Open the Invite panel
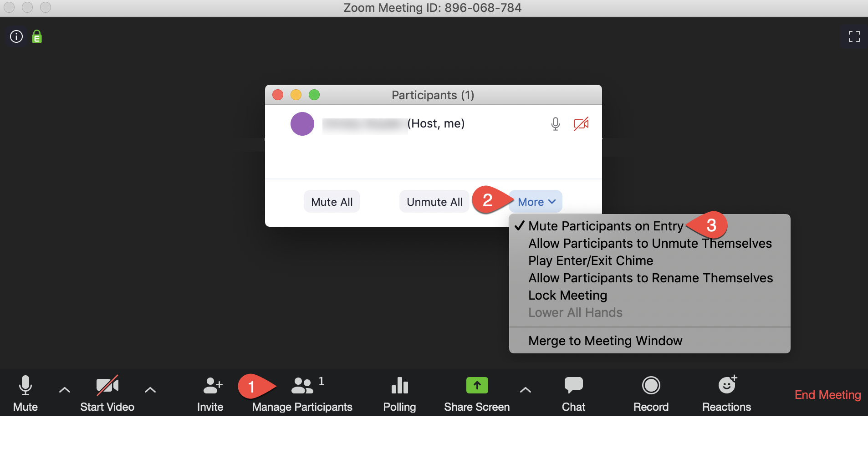The width and height of the screenshot is (868, 449). click(x=209, y=392)
